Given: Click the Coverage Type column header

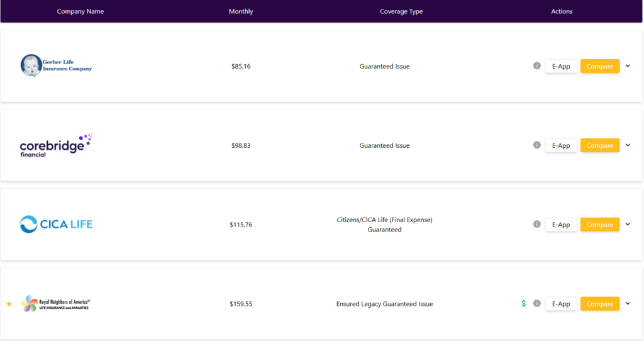Looking at the screenshot, I should click(x=401, y=11).
